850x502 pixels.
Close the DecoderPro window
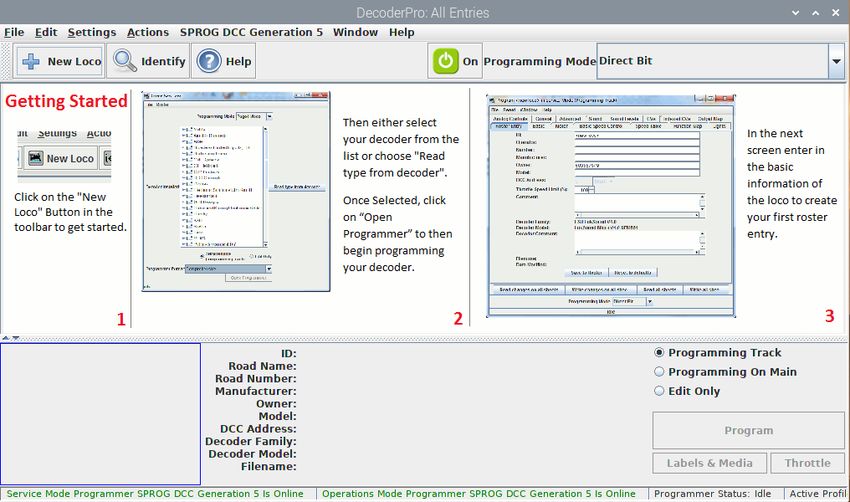pos(835,12)
